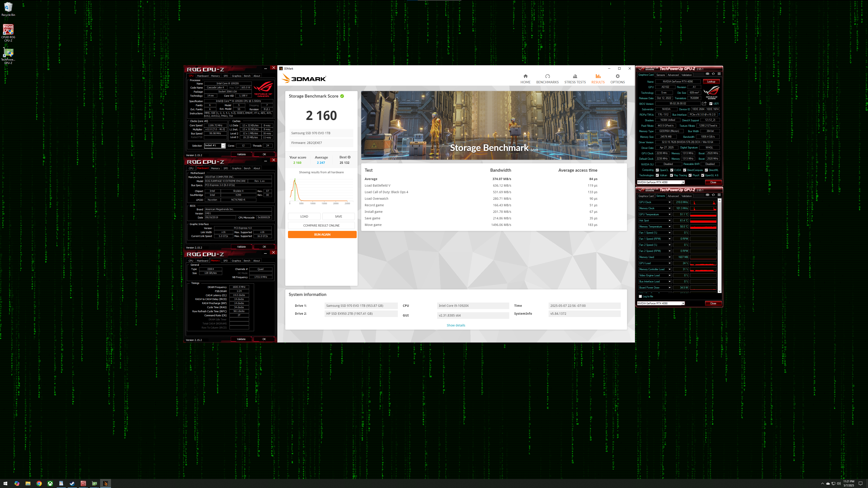Image resolution: width=868 pixels, height=488 pixels.
Task: Click the SAVE button in 3DMark
Action: tap(338, 217)
